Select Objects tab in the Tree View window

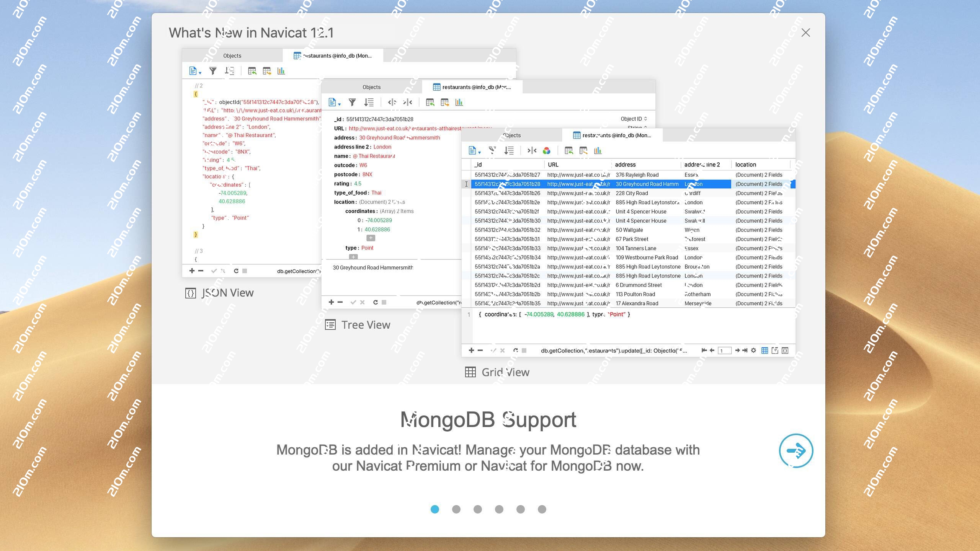coord(371,87)
